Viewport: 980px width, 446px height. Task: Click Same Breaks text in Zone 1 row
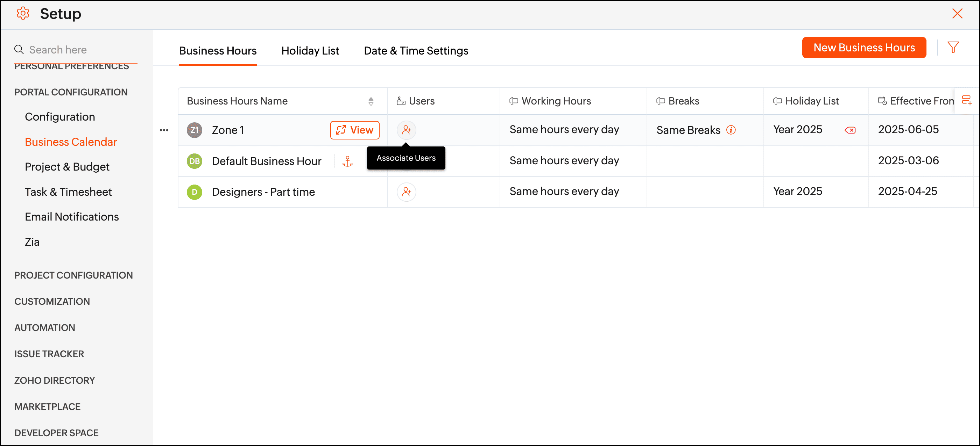pos(688,130)
